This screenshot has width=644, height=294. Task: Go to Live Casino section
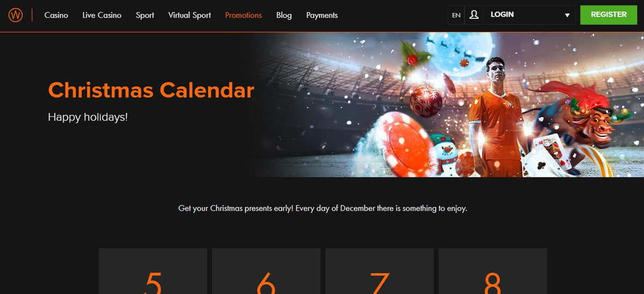point(102,15)
